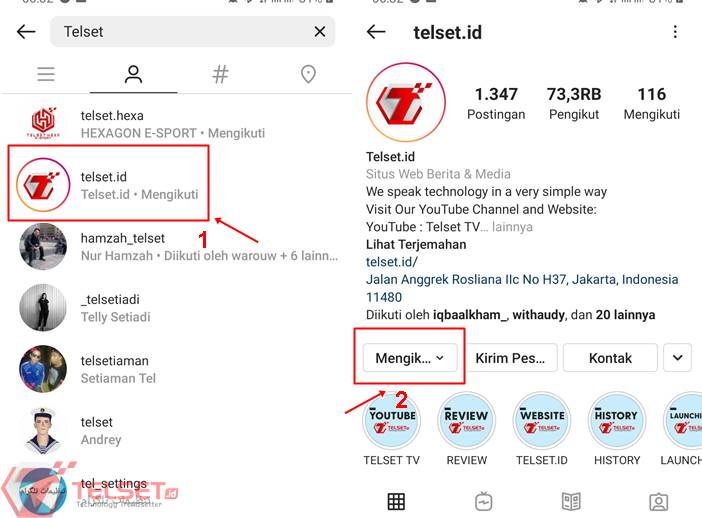702x518 pixels.
Task: Go back from the telset.id profile
Action: [x=376, y=32]
